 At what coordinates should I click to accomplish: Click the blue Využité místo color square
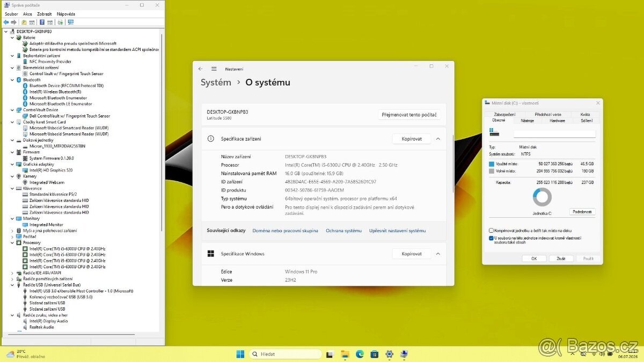[x=492, y=164]
